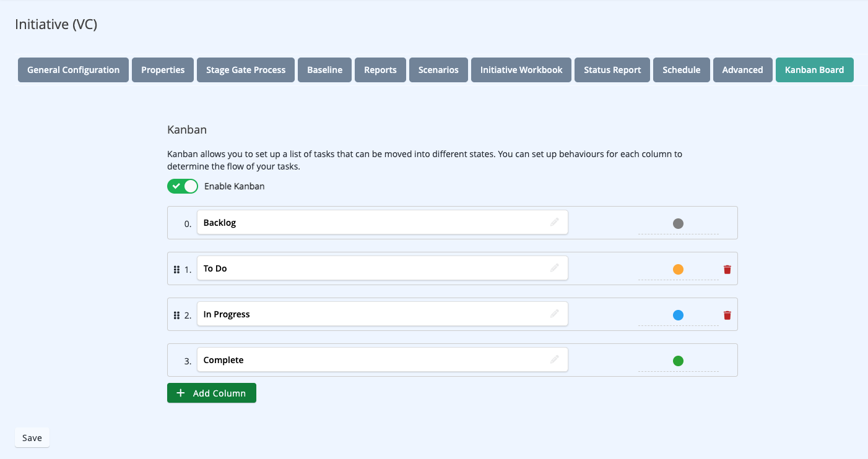Open the Stage Gate Process tab
The width and height of the screenshot is (868, 459).
tap(246, 70)
